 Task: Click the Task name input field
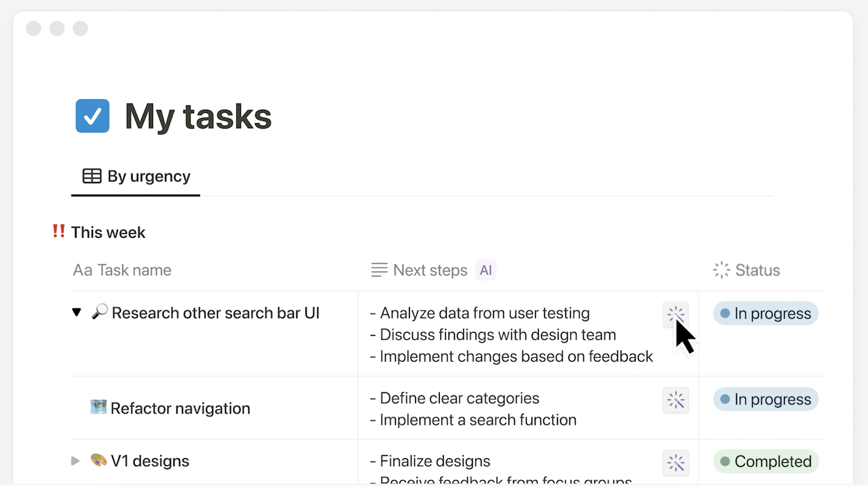coord(122,269)
